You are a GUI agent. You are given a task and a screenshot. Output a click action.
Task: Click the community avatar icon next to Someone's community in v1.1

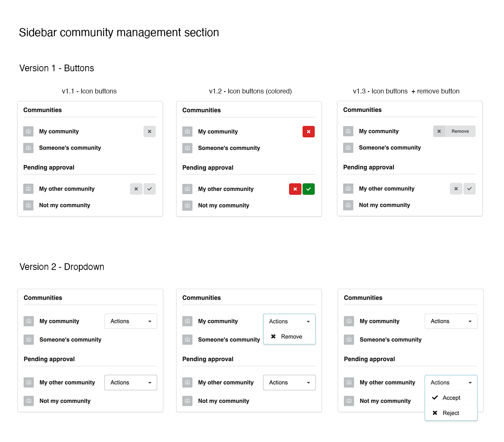coord(28,148)
